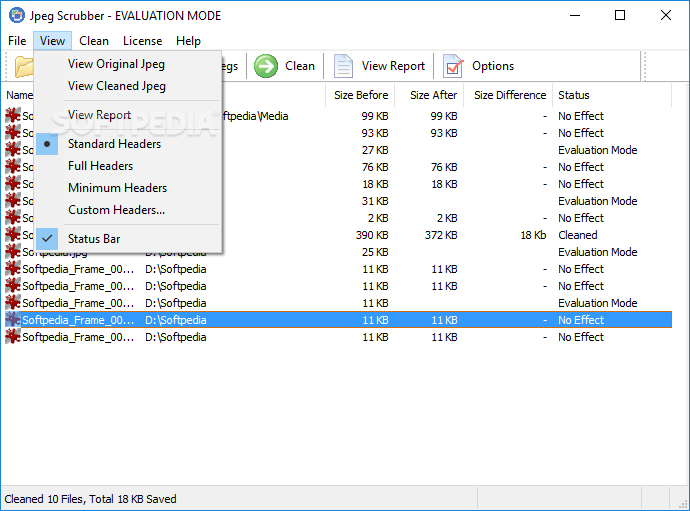
Task: Select the last Softpedia_Frame_00... file name
Action: tap(78, 337)
